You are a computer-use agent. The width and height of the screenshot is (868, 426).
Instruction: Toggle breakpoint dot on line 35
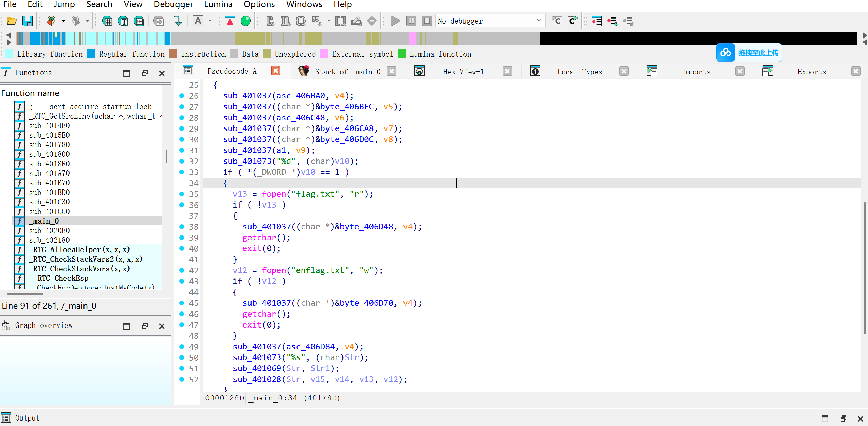coord(182,194)
